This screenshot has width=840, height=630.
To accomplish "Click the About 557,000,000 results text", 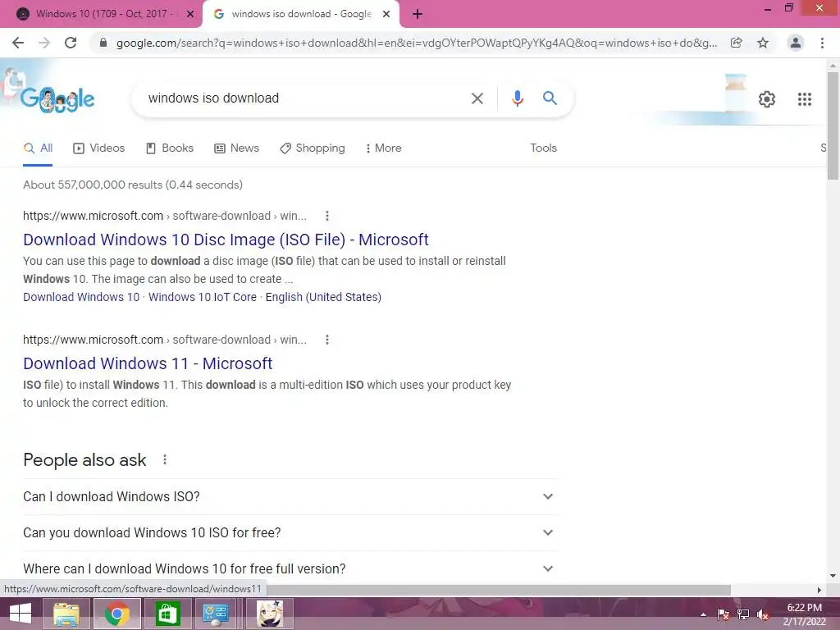I will tap(133, 185).
